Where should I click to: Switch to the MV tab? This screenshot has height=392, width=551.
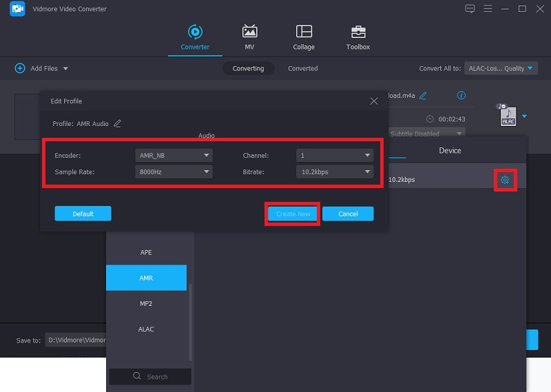(249, 37)
